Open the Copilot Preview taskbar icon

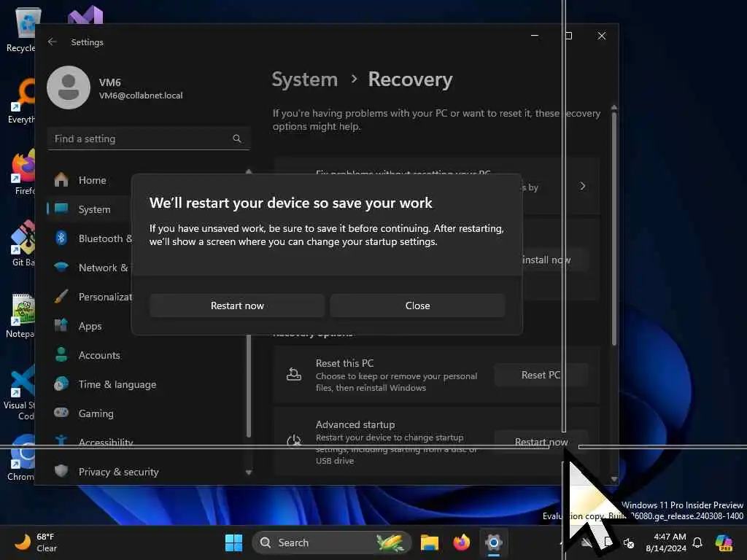pyautogui.click(x=724, y=542)
